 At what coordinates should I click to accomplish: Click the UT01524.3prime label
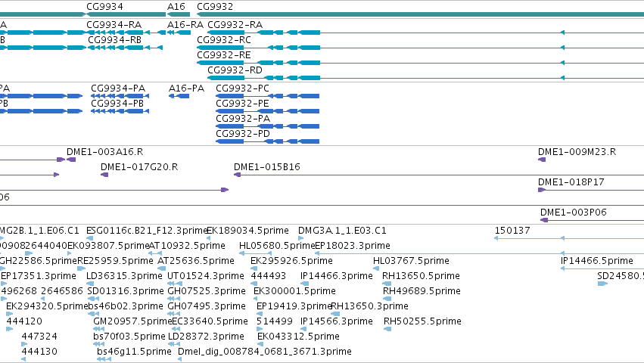tap(206, 276)
